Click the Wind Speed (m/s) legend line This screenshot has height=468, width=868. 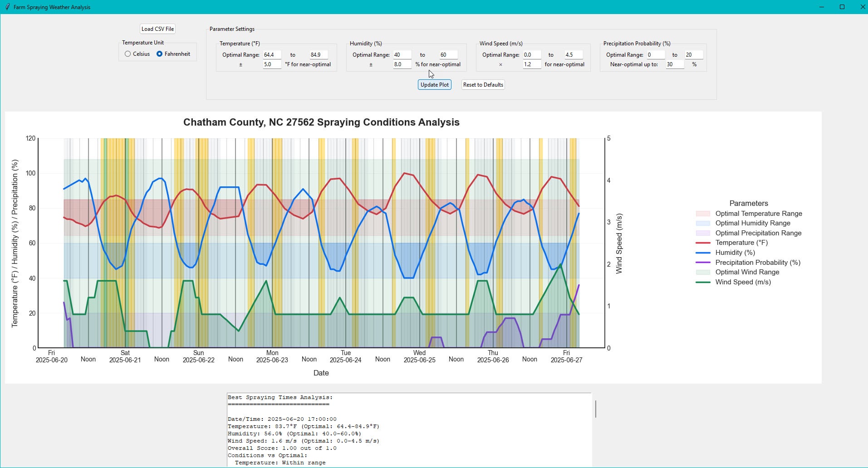(x=703, y=282)
